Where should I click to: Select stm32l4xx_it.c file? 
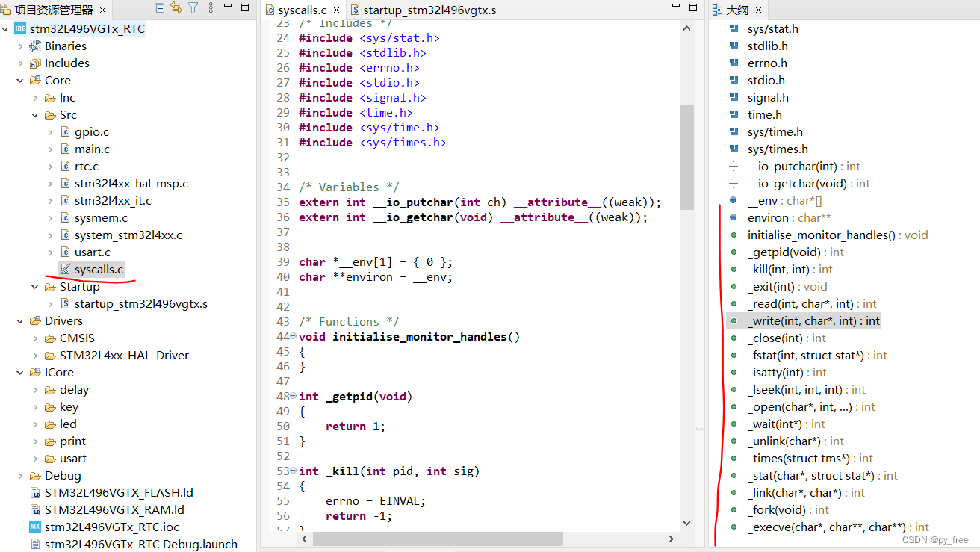tap(113, 201)
